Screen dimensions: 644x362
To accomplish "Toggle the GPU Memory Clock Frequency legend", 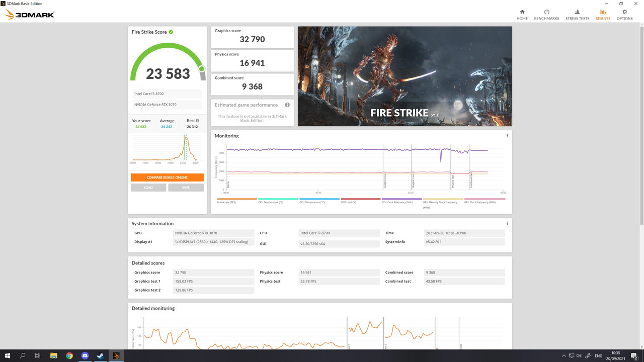I will (x=443, y=203).
